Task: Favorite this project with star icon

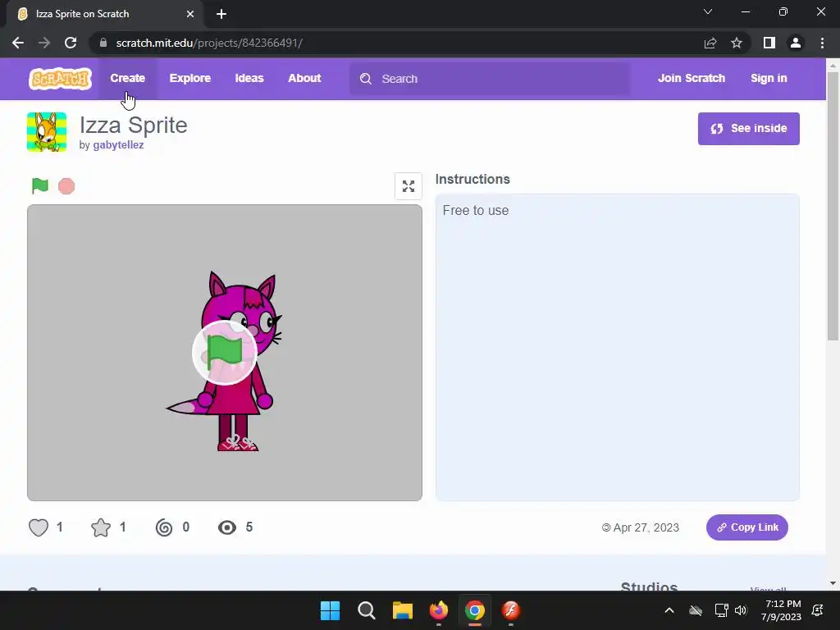Action: [101, 527]
